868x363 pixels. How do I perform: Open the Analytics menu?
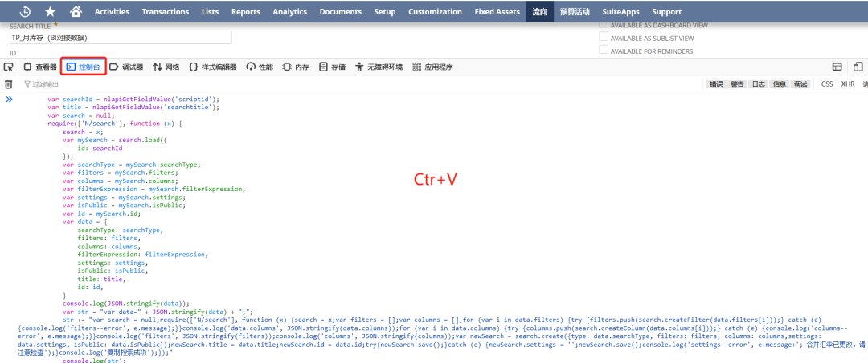click(x=289, y=11)
